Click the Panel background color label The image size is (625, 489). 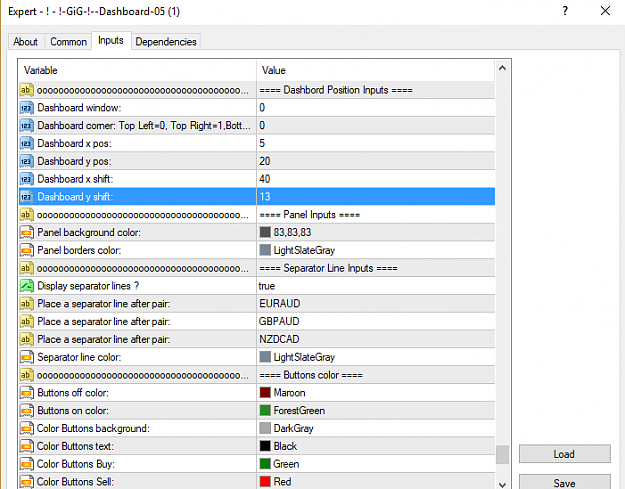coord(89,233)
